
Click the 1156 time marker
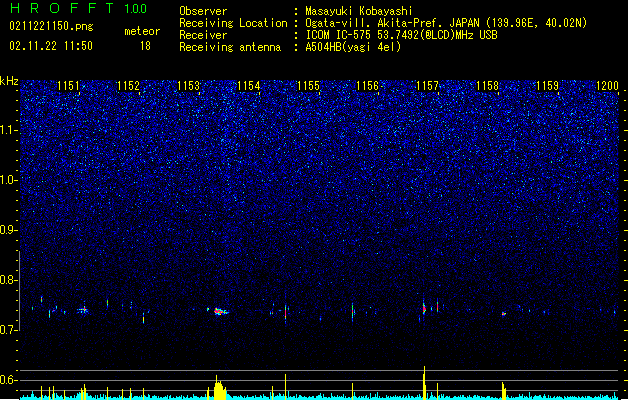point(367,85)
